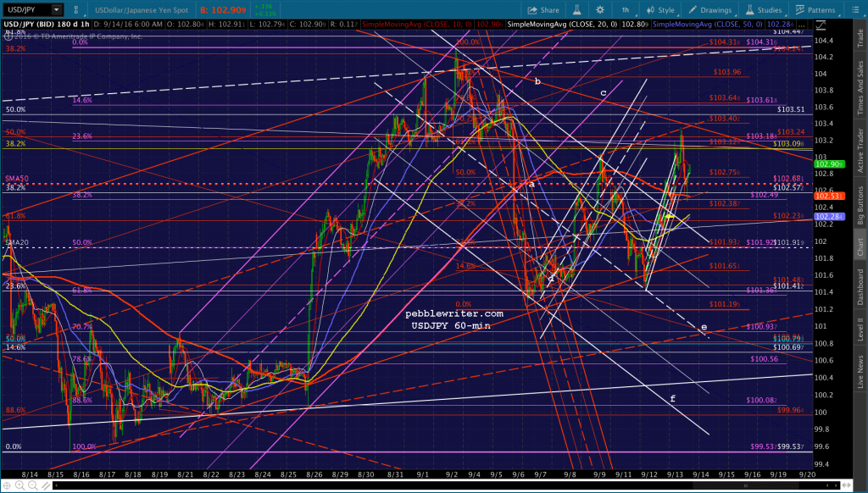Click the $100.082 level label
This screenshot has height=493, width=868.
pos(761,400)
